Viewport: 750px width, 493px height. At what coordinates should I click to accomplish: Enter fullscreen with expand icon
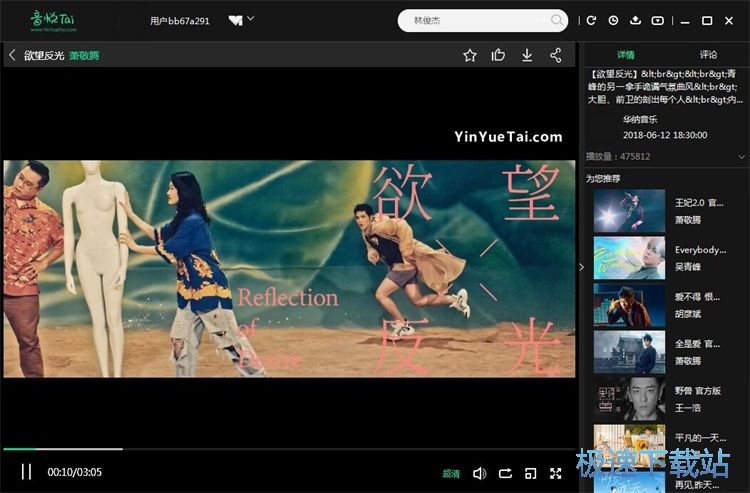pyautogui.click(x=555, y=473)
